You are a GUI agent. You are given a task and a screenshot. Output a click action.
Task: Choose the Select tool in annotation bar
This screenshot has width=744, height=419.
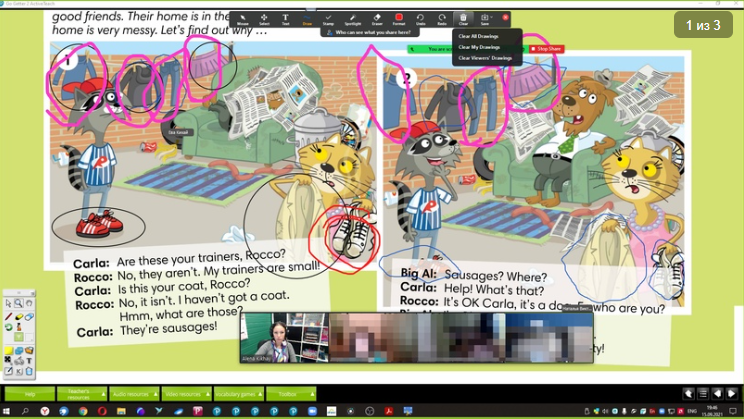tap(264, 19)
